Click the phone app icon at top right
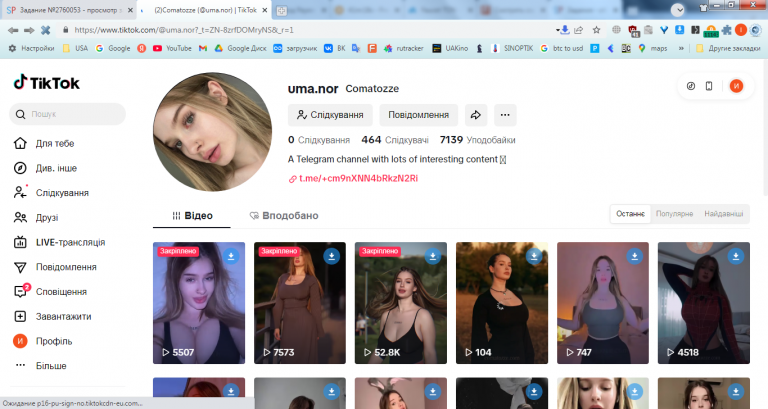Viewport: 768px width, 409px height. [x=709, y=86]
